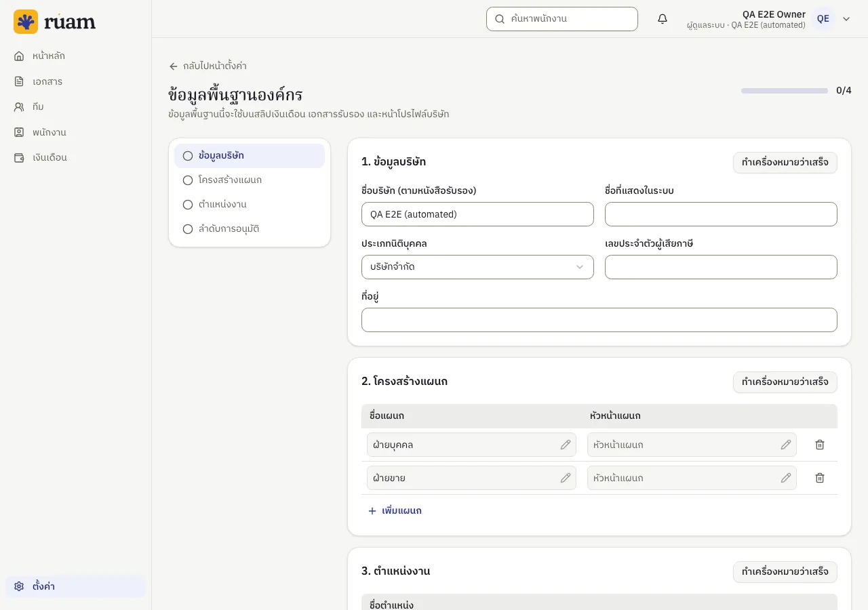
Task: Click the home icon for หน้าหลัก
Action: [x=19, y=56]
